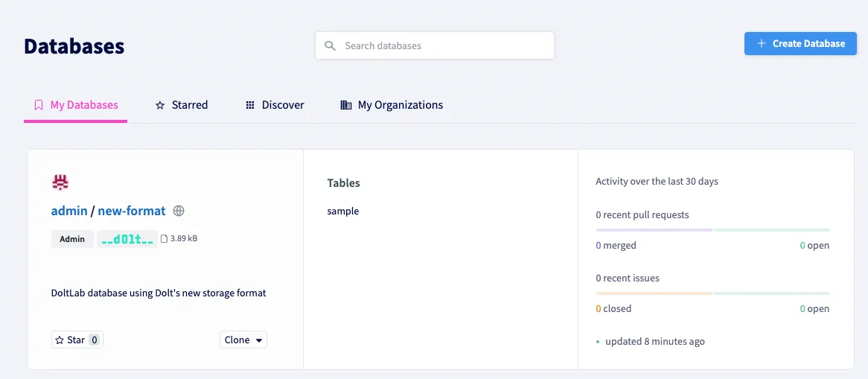
Task: Click the admin avatar icon
Action: click(60, 182)
